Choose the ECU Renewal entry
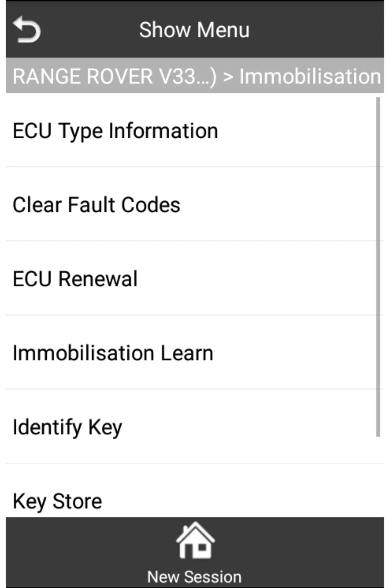This screenshot has height=588, width=389. coord(75,279)
